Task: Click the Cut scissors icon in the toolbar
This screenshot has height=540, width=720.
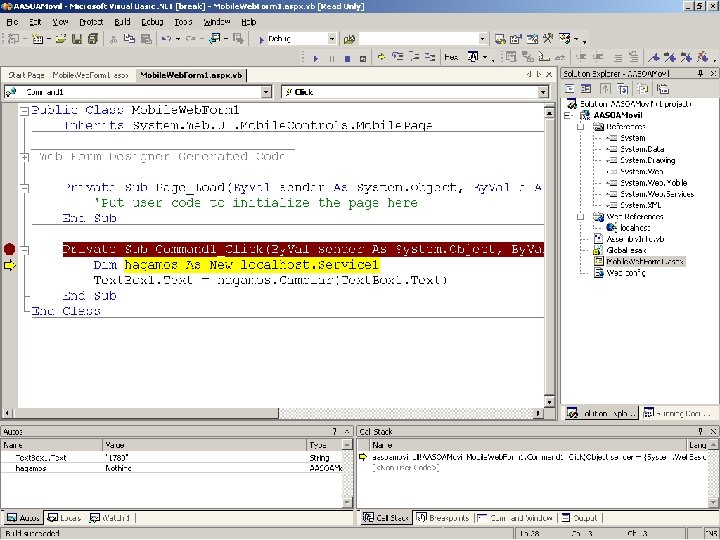Action: pos(114,39)
